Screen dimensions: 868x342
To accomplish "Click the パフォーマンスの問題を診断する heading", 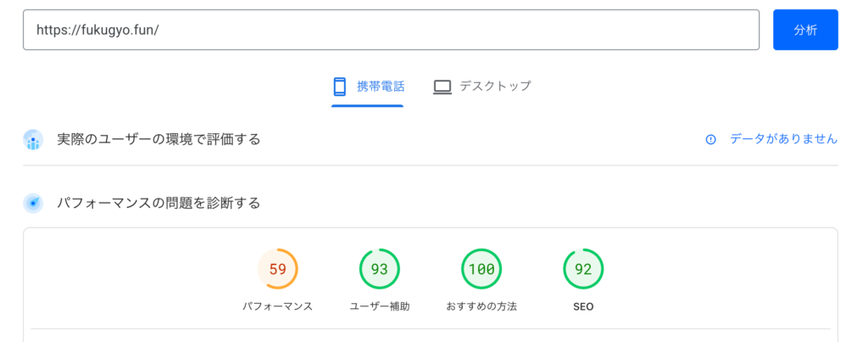I will (x=159, y=204).
